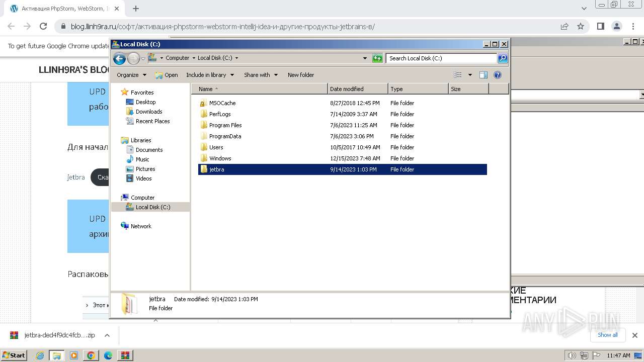This screenshot has height=362, width=644.
Task: Open Internet Explorer from the taskbar
Action: tap(40, 355)
